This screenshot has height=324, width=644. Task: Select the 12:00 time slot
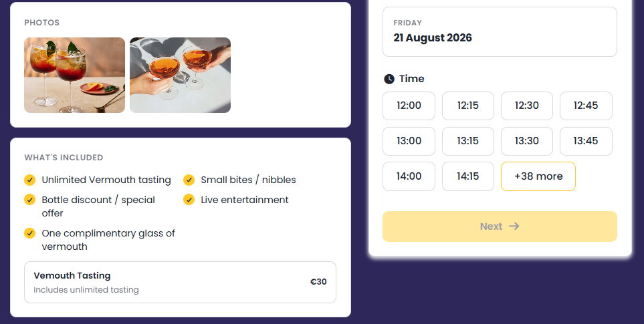point(409,106)
